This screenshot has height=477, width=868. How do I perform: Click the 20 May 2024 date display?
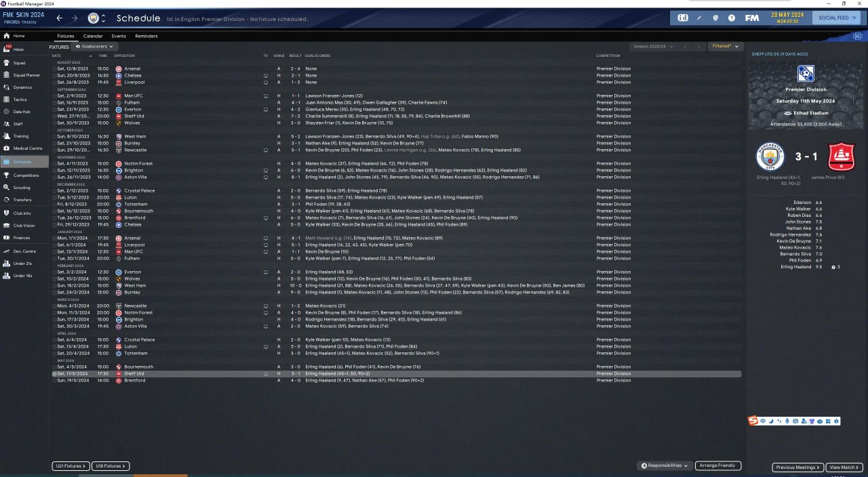(x=787, y=18)
